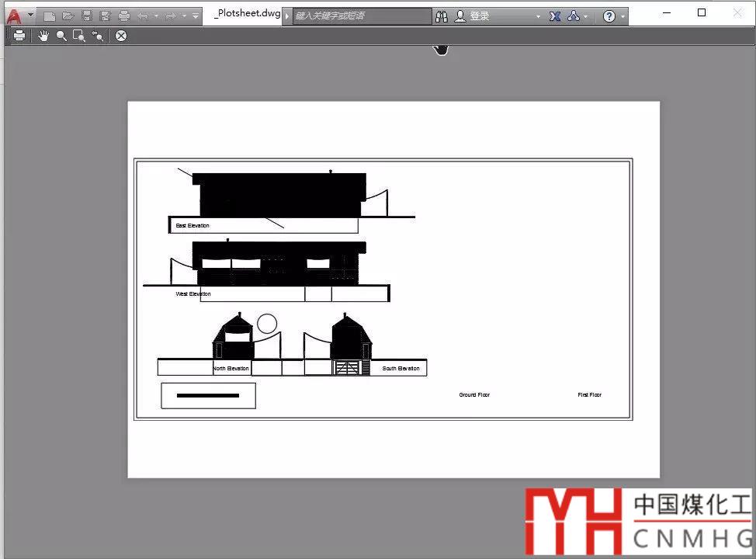756x559 pixels.
Task: Expand the Help dropdown arrow
Action: coord(623,17)
